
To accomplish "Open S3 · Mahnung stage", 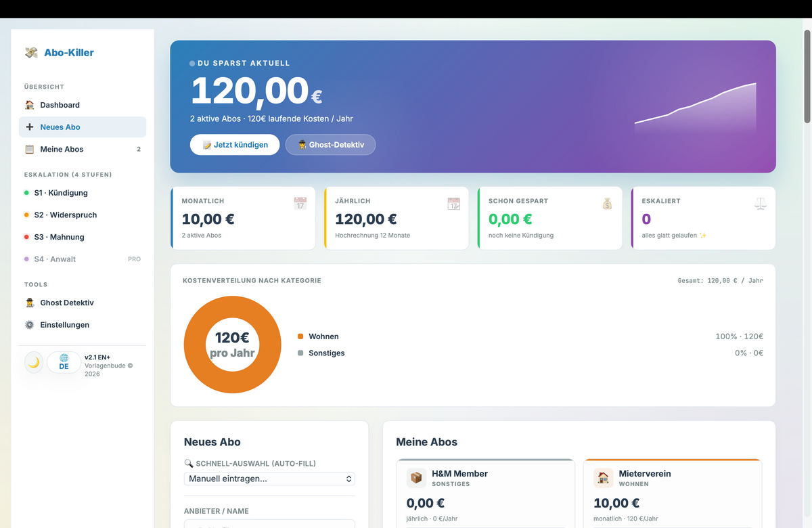I will (83, 237).
